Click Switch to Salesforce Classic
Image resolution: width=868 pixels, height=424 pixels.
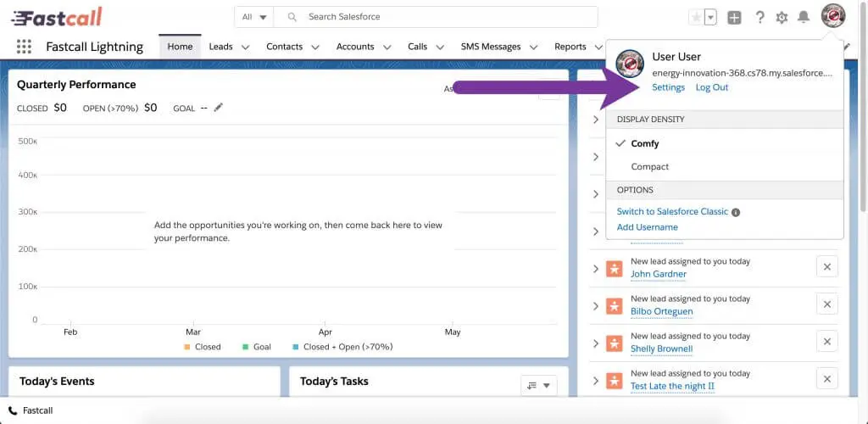pyautogui.click(x=672, y=211)
